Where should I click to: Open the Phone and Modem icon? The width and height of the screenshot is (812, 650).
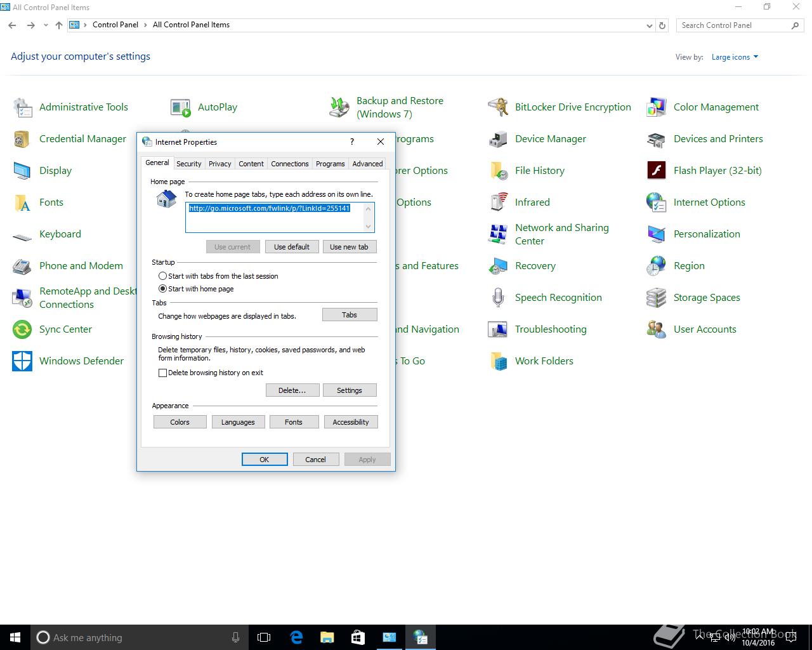coord(22,266)
